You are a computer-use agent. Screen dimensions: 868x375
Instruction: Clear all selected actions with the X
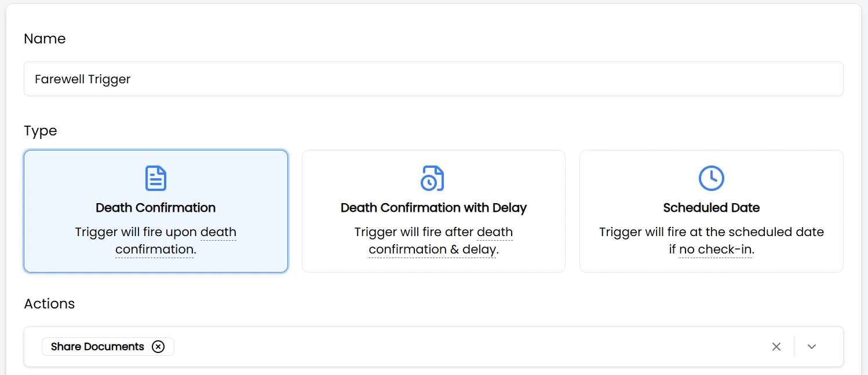tap(776, 347)
